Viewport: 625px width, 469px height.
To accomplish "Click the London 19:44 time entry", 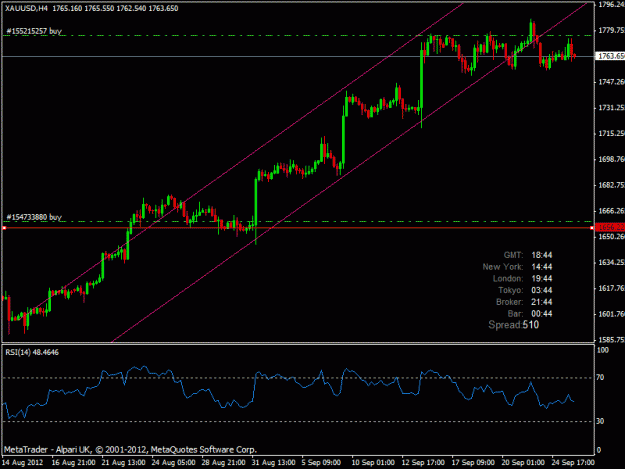I will (x=523, y=278).
